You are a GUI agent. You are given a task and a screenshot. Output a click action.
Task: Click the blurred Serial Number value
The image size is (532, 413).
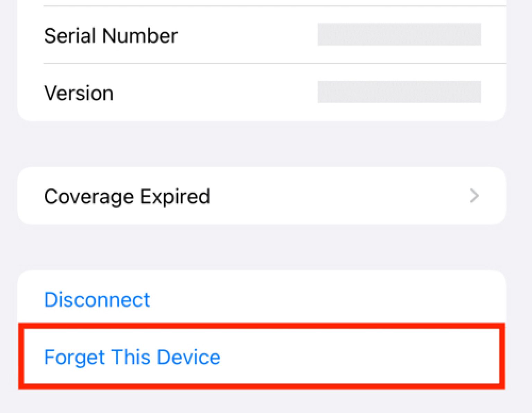click(399, 35)
